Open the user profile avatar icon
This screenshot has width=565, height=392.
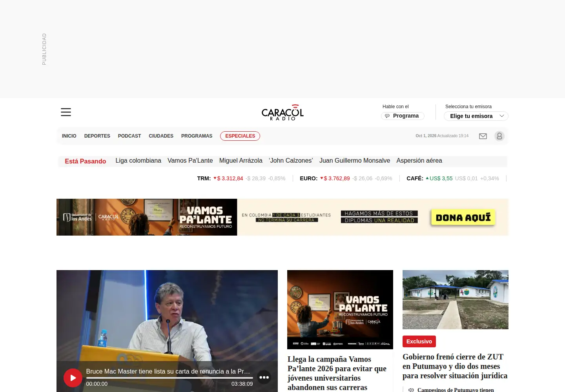(499, 136)
